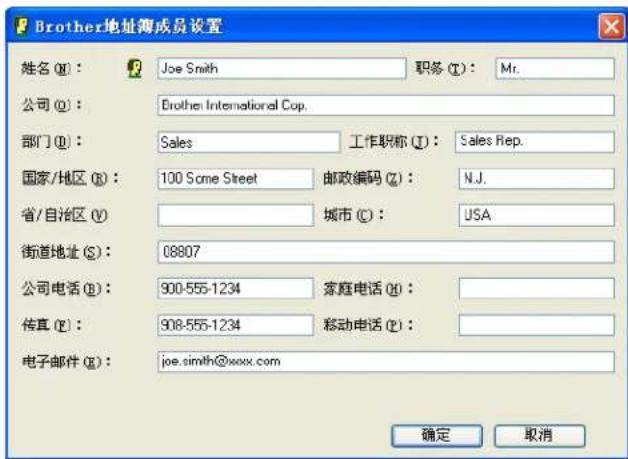
Task: Click the empty mobile phone field
Action: [x=536, y=325]
